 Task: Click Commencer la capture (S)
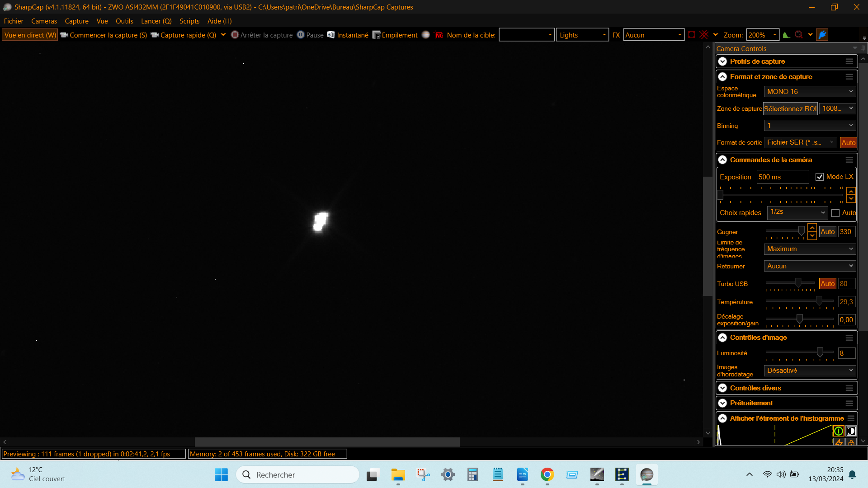(104, 35)
